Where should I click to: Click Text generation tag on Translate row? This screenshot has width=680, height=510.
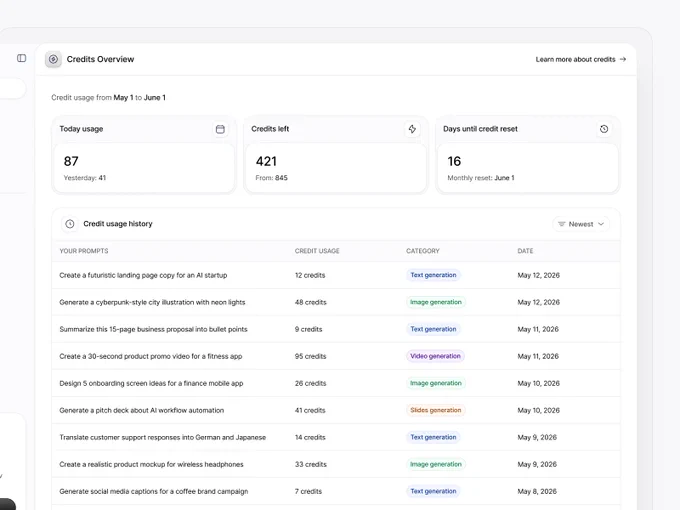[x=433, y=437]
